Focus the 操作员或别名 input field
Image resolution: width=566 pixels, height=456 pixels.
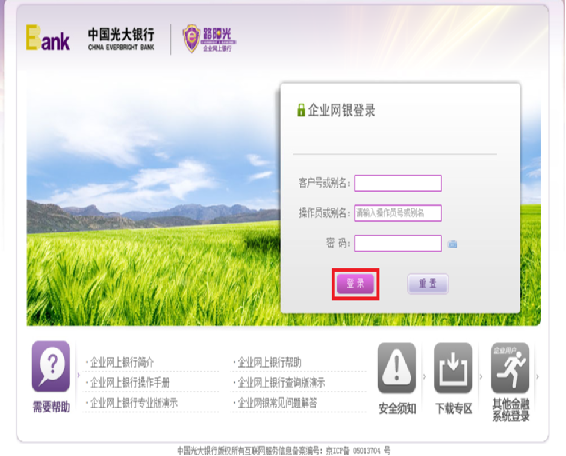pyautogui.click(x=398, y=213)
